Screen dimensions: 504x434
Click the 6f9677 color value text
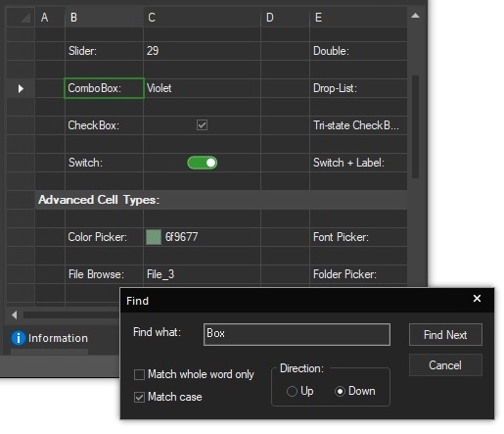pos(181,237)
